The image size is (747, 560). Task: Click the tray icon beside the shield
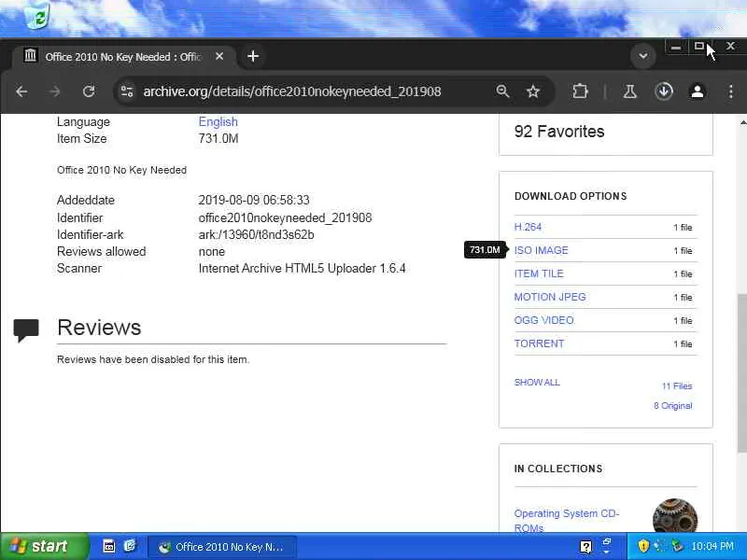pos(659,546)
